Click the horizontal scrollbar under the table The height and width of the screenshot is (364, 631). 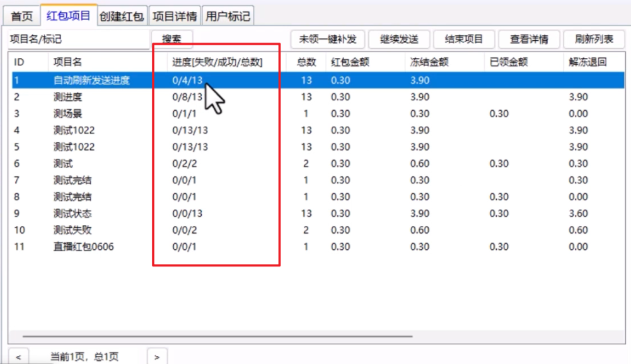click(x=217, y=336)
